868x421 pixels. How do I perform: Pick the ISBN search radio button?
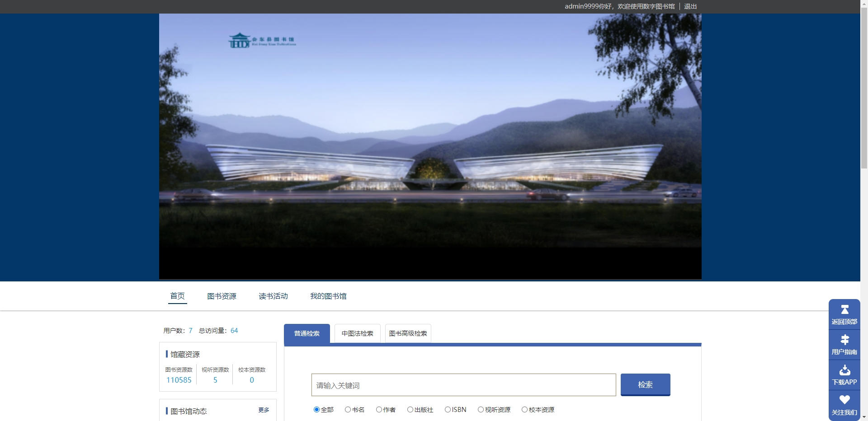(x=448, y=410)
